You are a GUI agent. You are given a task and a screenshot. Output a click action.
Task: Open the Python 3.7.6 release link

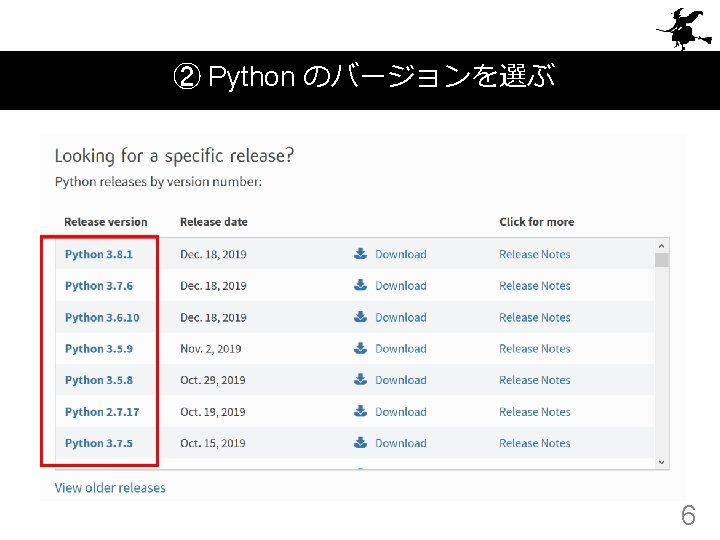(x=98, y=286)
